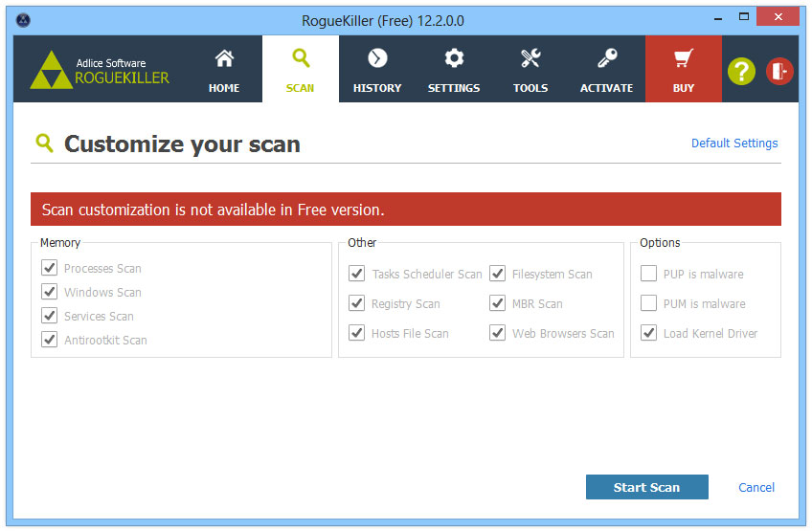This screenshot has height=531, width=812.
Task: Enable the PUP is malware option
Action: tap(649, 274)
